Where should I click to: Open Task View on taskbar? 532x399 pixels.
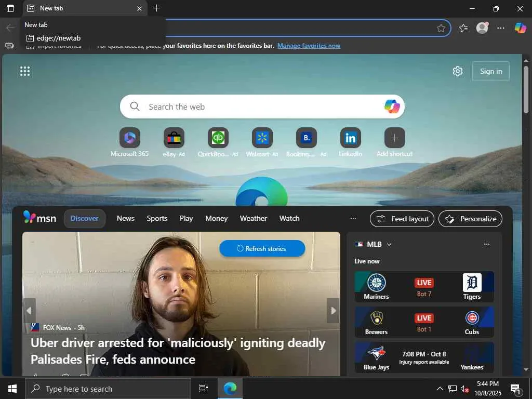point(203,389)
